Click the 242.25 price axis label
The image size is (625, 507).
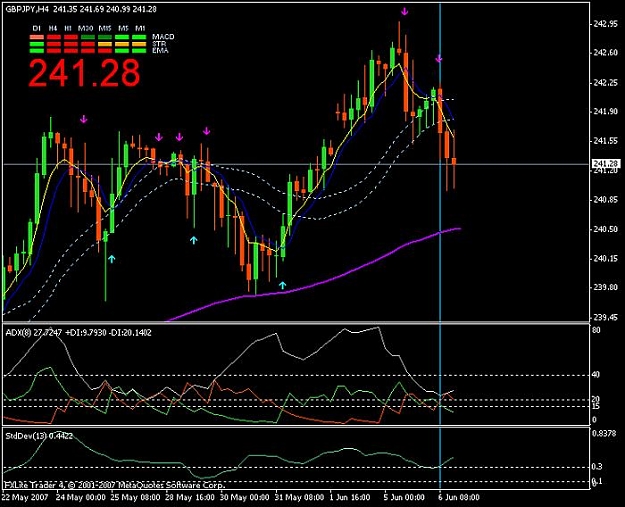[x=605, y=83]
